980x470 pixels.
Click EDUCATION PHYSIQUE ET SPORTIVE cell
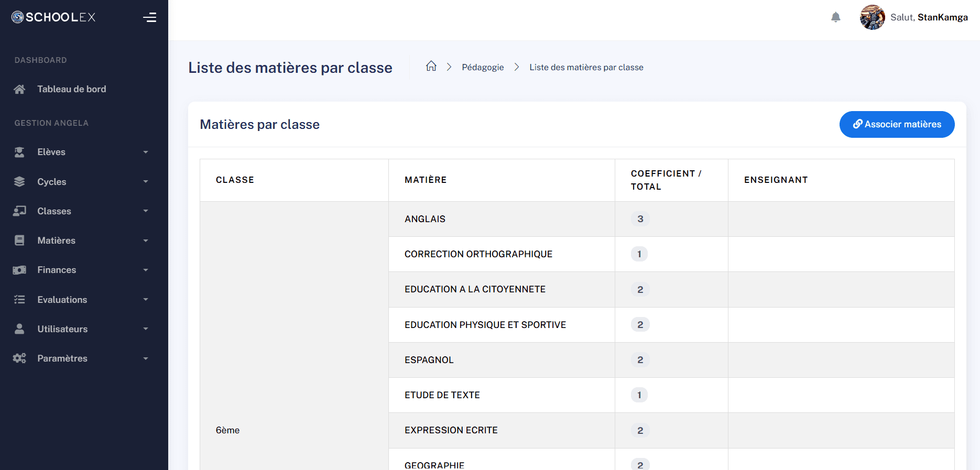[502, 325]
